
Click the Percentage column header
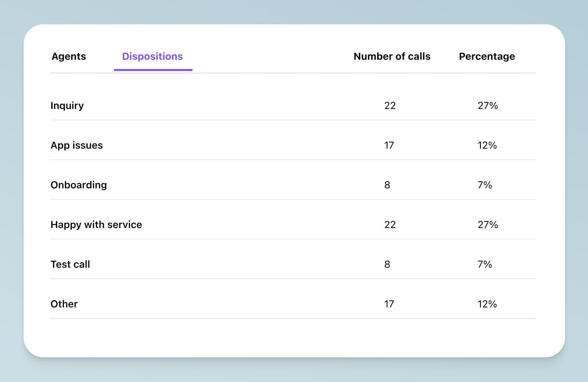(x=487, y=56)
